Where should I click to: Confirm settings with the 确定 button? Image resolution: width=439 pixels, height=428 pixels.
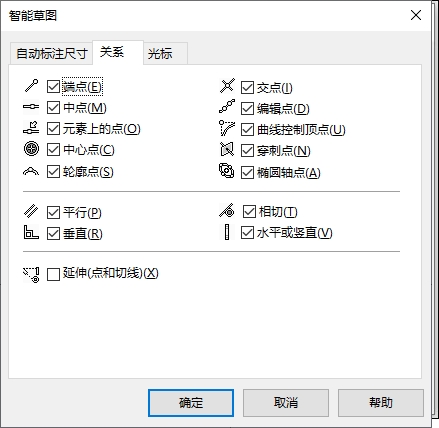click(191, 403)
